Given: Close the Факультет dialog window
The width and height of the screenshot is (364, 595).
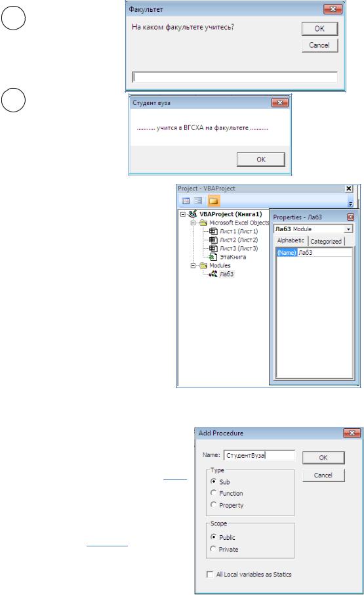Looking at the screenshot, I should [333, 9].
